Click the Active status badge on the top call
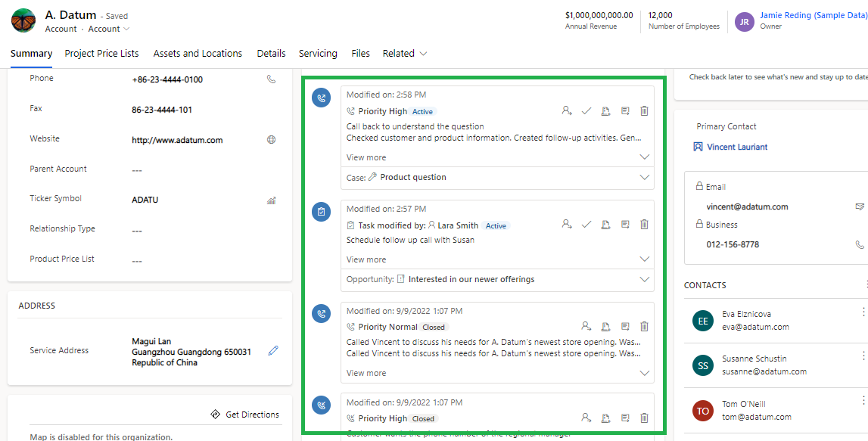The height and width of the screenshot is (441, 868). (x=423, y=110)
